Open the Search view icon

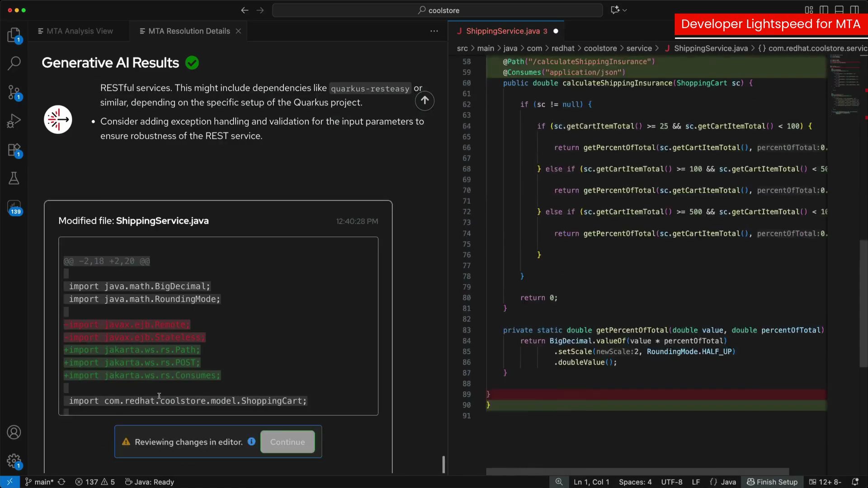click(x=14, y=63)
